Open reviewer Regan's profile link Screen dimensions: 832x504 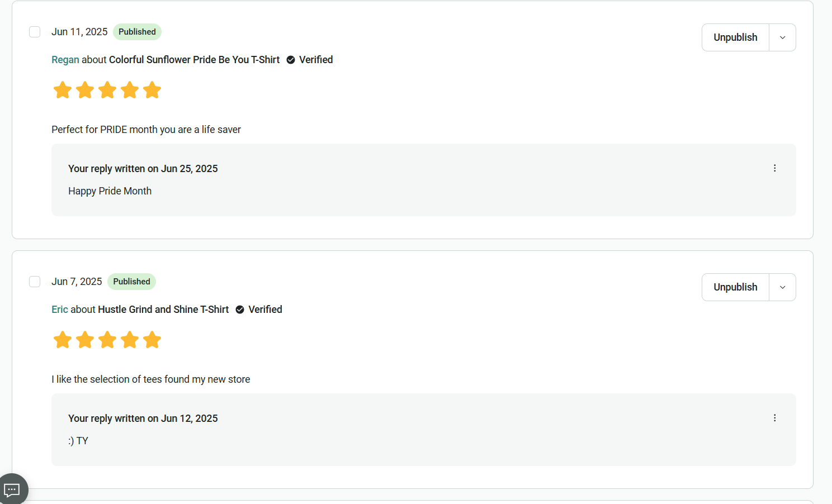point(65,60)
